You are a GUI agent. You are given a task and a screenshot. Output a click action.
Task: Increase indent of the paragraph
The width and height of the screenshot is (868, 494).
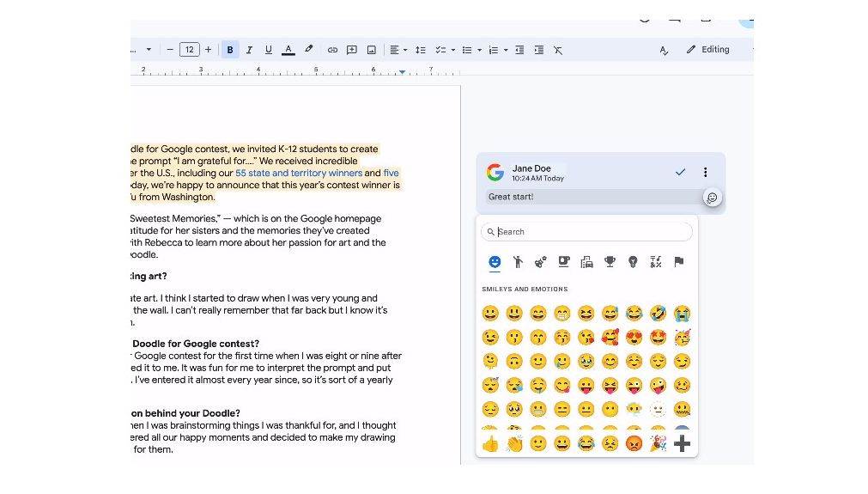pyautogui.click(x=538, y=50)
